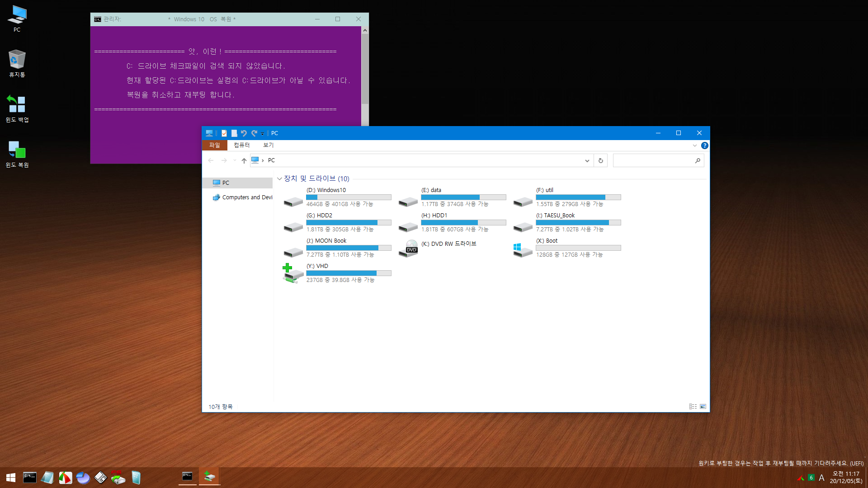
Task: Open the blue Windows book taskbar icon
Action: click(136, 478)
